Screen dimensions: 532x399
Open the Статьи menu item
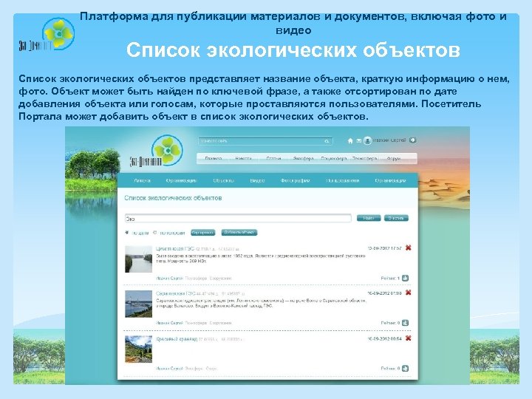tap(273, 158)
